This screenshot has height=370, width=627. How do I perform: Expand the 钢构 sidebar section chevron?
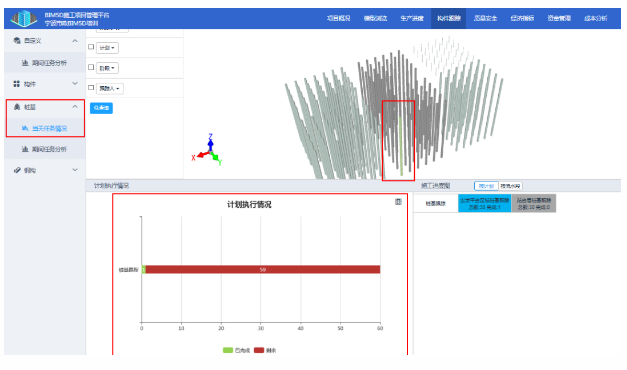click(x=75, y=170)
